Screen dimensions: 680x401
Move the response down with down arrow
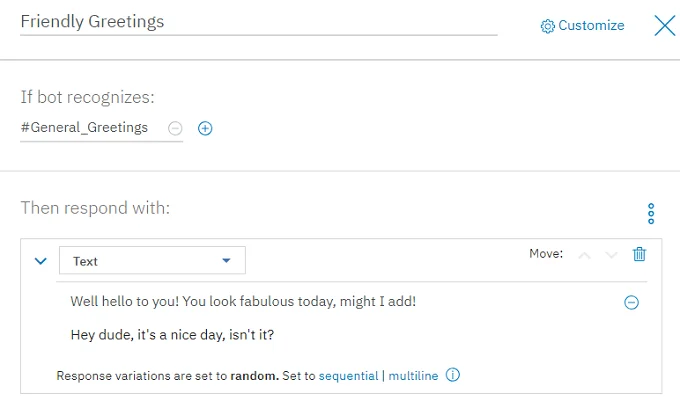pos(612,255)
